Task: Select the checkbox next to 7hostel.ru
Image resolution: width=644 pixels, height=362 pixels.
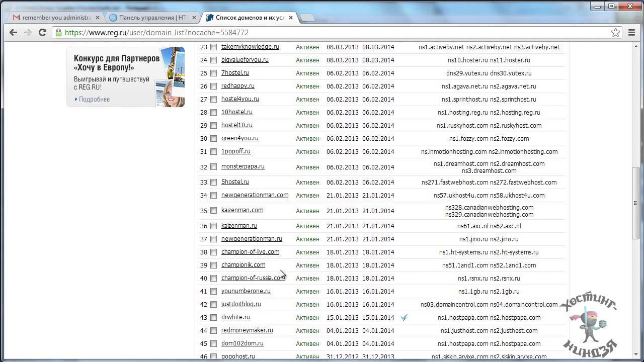Action: (x=213, y=73)
